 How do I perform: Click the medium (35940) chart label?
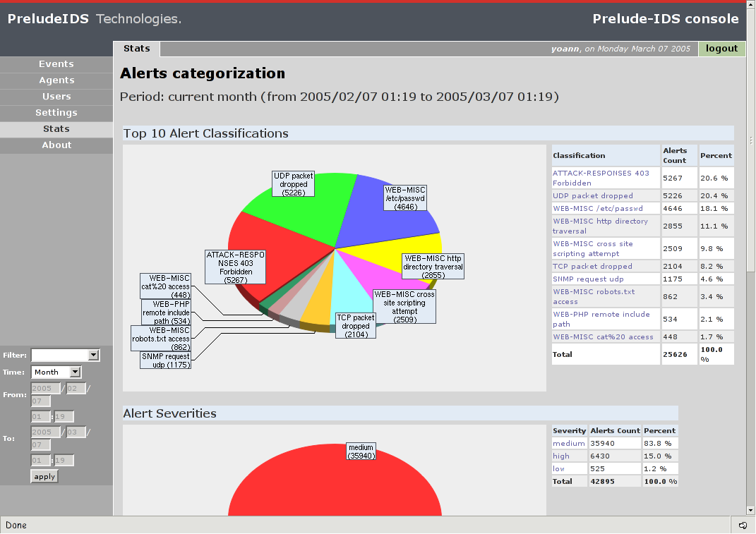click(361, 451)
